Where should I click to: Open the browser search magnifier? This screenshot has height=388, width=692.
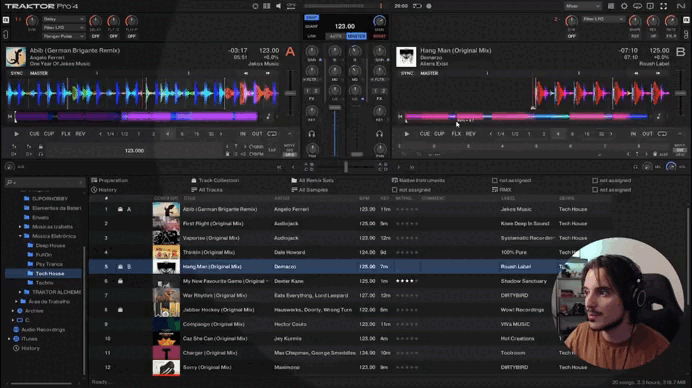(x=9, y=182)
